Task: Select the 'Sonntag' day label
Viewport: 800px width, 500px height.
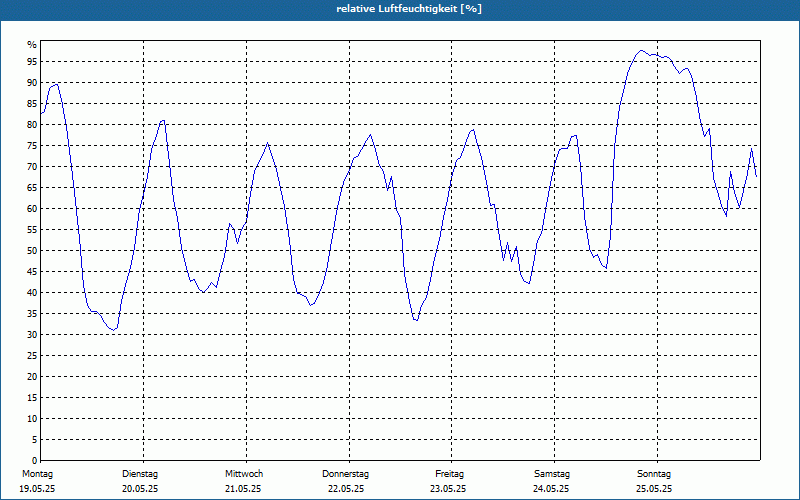Action: coord(654,474)
